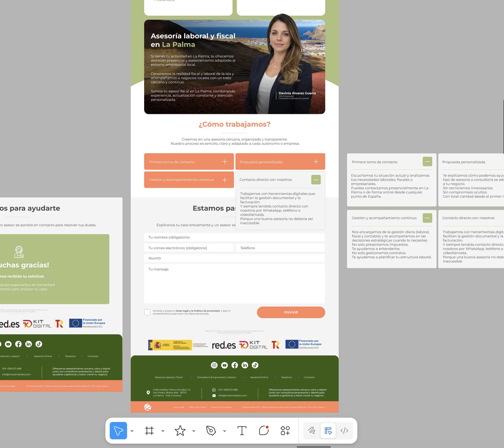Image resolution: width=504 pixels, height=448 pixels.
Task: Click the 'Tu nombre (obligatorio)' field
Action: [x=234, y=237]
